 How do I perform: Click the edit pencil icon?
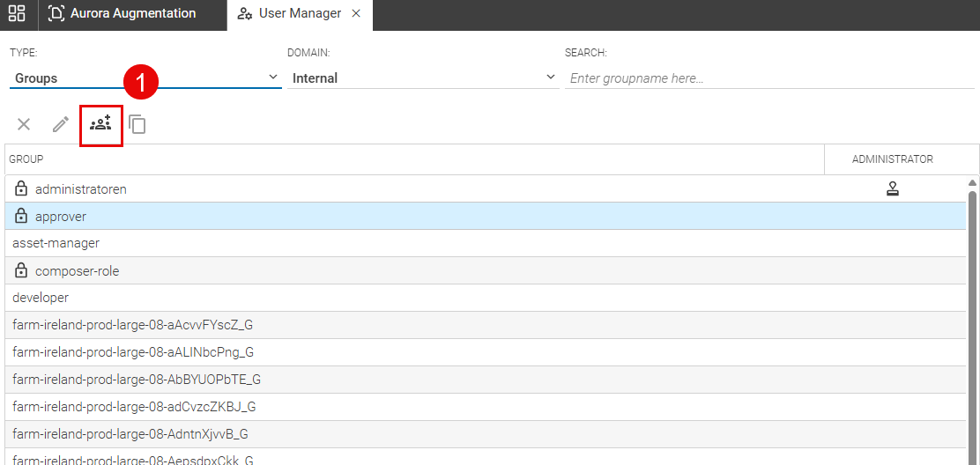(61, 124)
